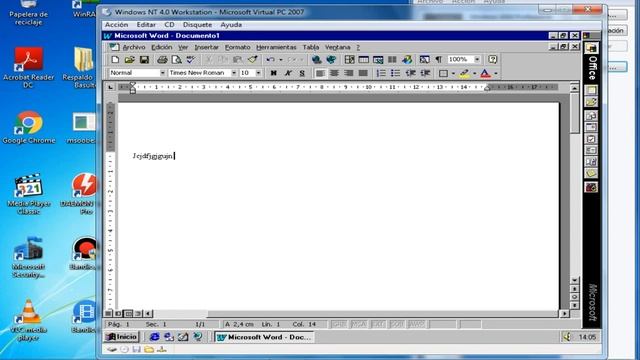The width and height of the screenshot is (640, 360).
Task: Insert a table from the toolbar
Action: point(363,60)
